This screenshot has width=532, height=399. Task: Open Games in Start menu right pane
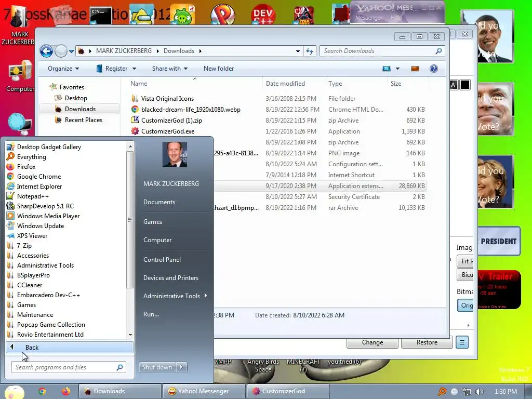click(153, 221)
